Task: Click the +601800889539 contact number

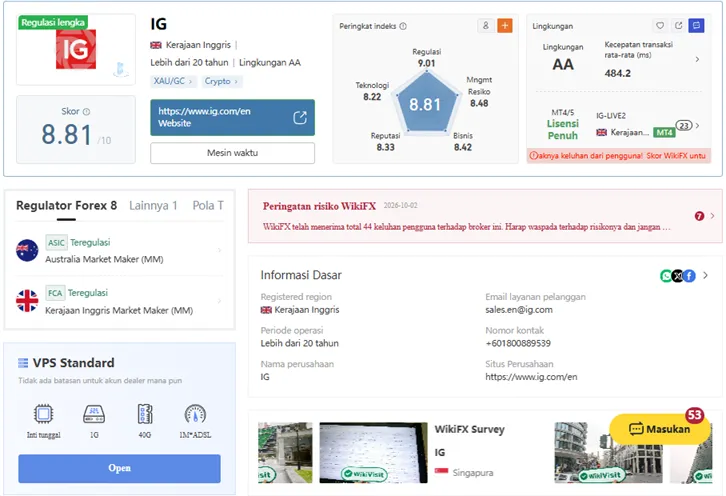Action: click(x=518, y=343)
